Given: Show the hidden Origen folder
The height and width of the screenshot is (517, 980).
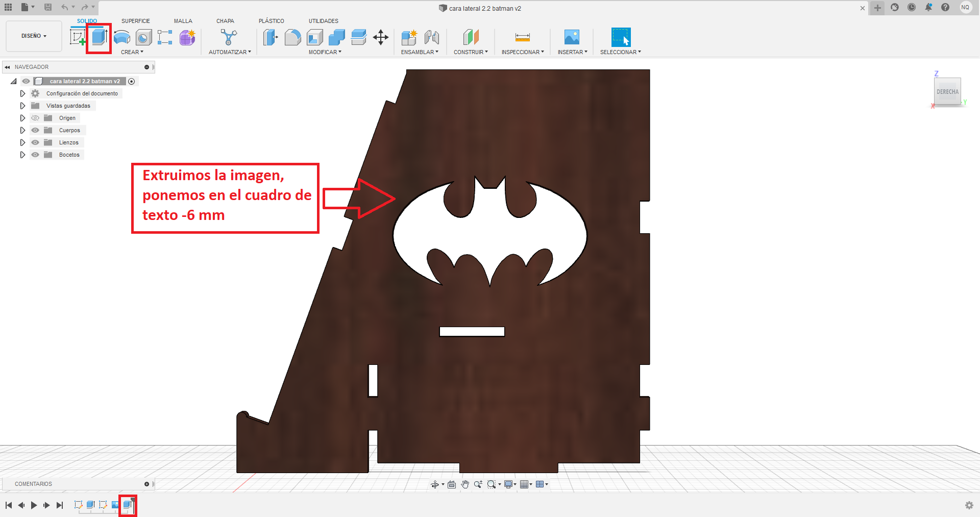Looking at the screenshot, I should (35, 118).
